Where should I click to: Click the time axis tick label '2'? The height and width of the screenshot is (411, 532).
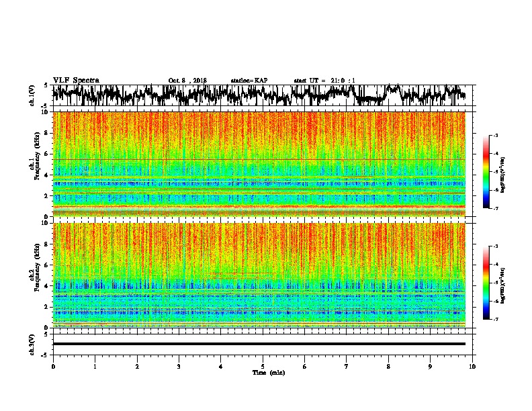(137, 367)
